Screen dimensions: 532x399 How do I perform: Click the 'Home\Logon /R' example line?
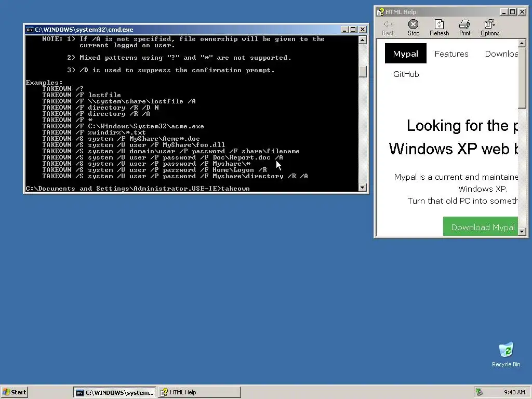click(x=154, y=170)
